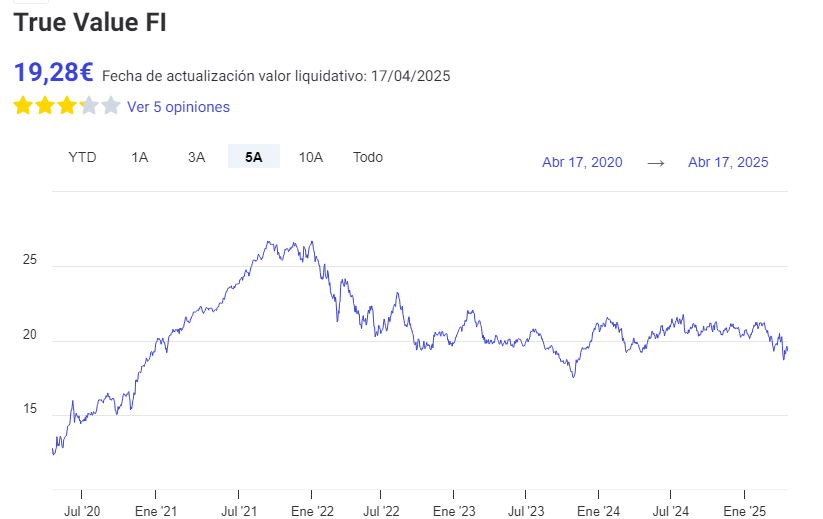Click the True Value FI title
The height and width of the screenshot is (519, 823).
[90, 23]
